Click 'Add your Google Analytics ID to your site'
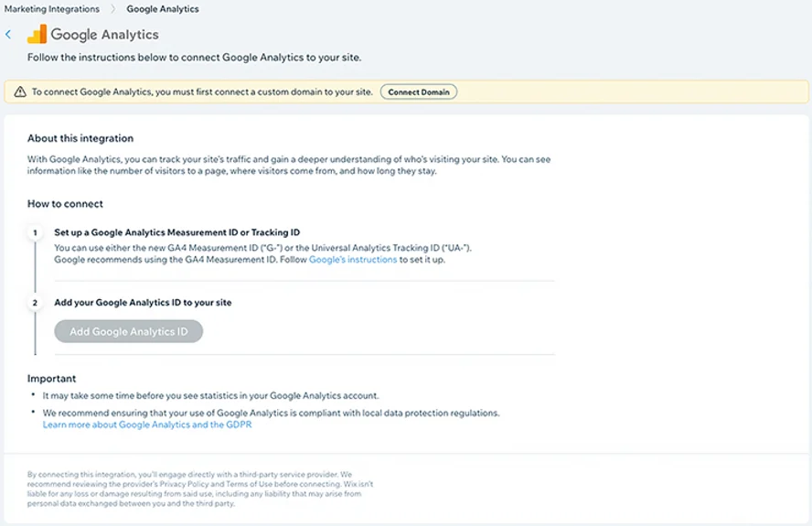Viewport: 812px width, 526px height. (x=143, y=302)
